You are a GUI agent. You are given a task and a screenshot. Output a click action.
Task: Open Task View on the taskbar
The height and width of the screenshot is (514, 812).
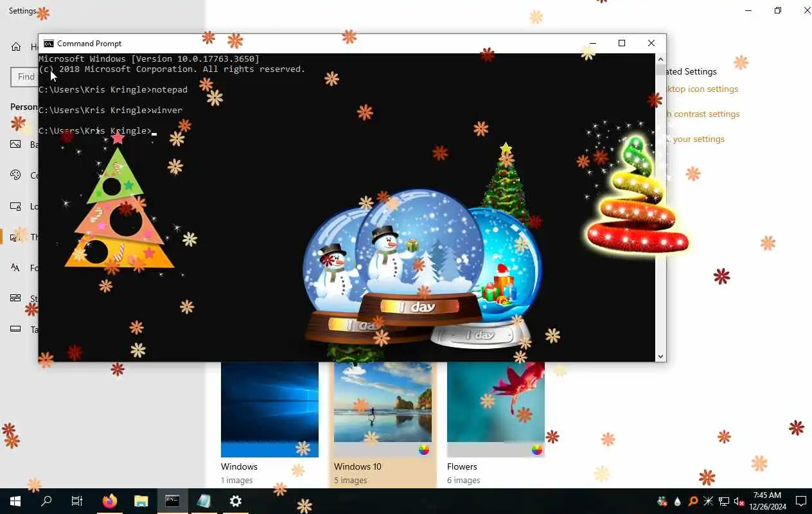pyautogui.click(x=77, y=501)
